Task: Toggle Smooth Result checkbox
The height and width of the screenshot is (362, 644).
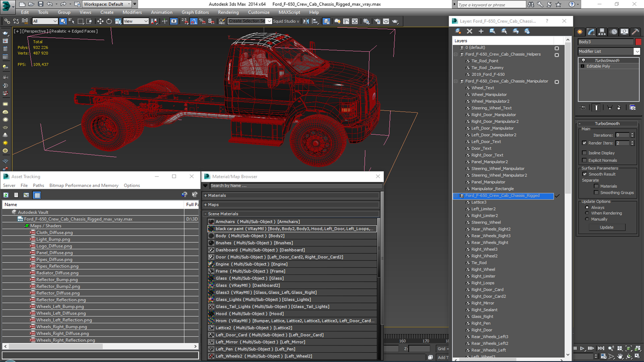Action: coord(585,174)
